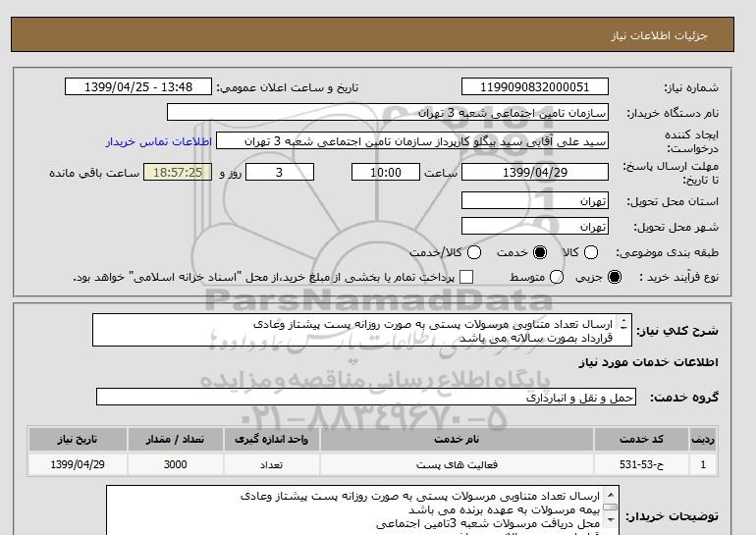
Task: Click the واحد اندازه گیری column header
Action: pos(271,439)
